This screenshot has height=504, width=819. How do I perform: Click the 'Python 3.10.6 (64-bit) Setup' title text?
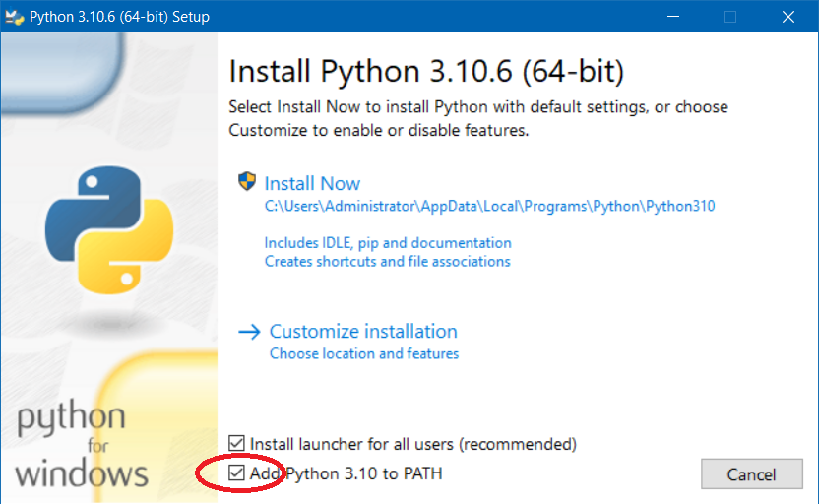(x=119, y=17)
